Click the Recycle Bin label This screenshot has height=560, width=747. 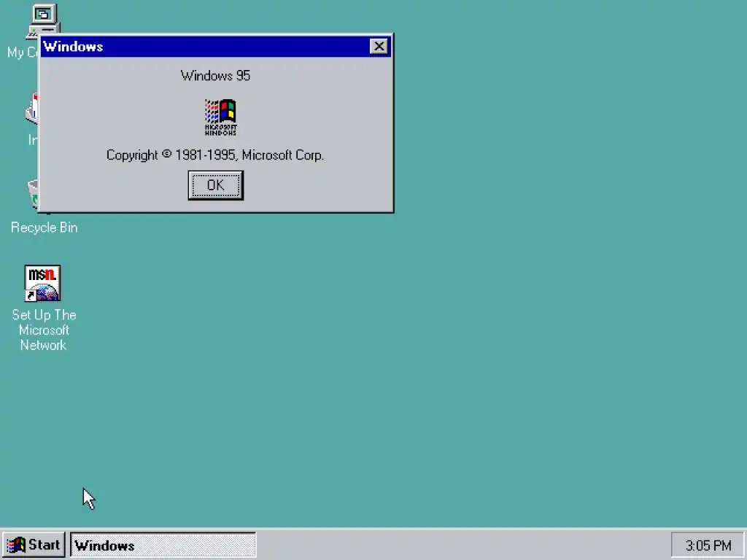tap(44, 227)
